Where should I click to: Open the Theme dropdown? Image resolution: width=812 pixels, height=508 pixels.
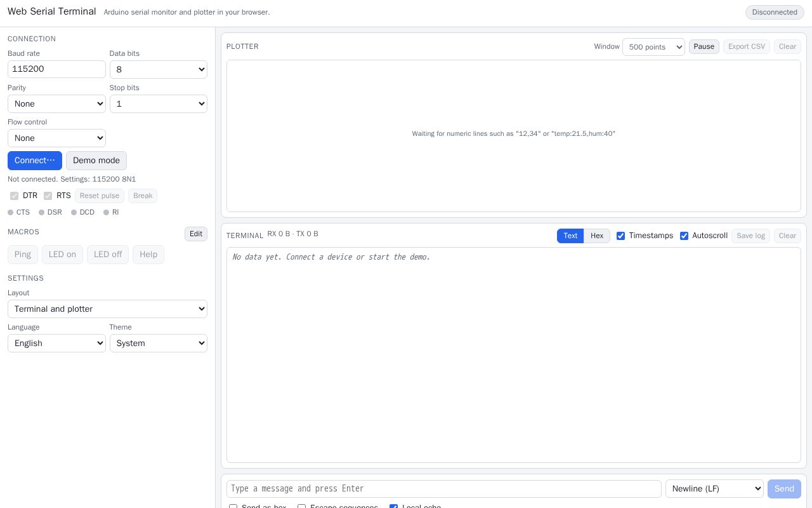(x=159, y=344)
